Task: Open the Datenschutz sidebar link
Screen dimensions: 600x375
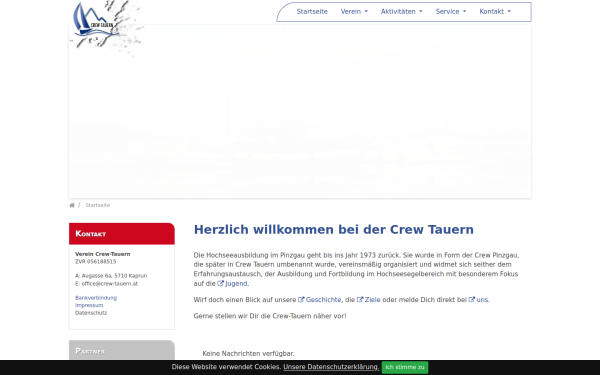Action: tap(91, 313)
